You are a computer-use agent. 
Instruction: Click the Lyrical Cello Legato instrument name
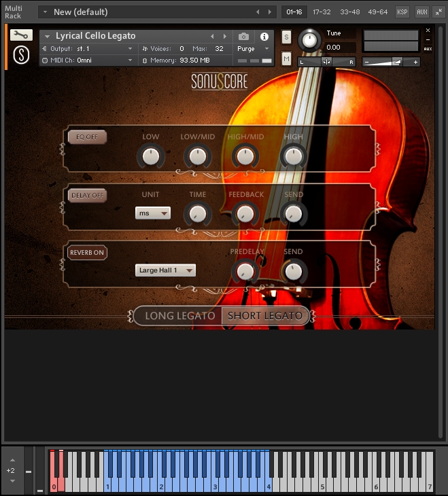click(x=96, y=36)
